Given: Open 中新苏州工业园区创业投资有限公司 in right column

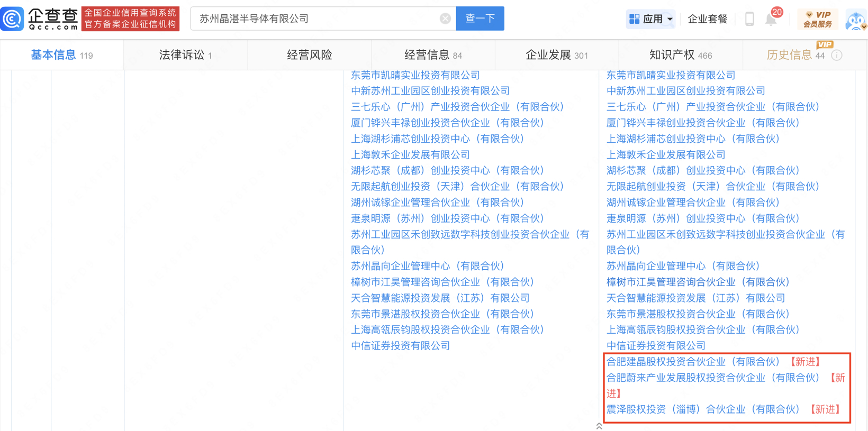Looking at the screenshot, I should pyautogui.click(x=686, y=91).
